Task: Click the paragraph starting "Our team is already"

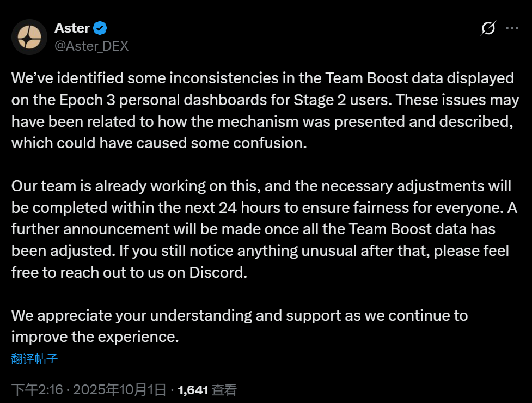Action: (x=261, y=229)
